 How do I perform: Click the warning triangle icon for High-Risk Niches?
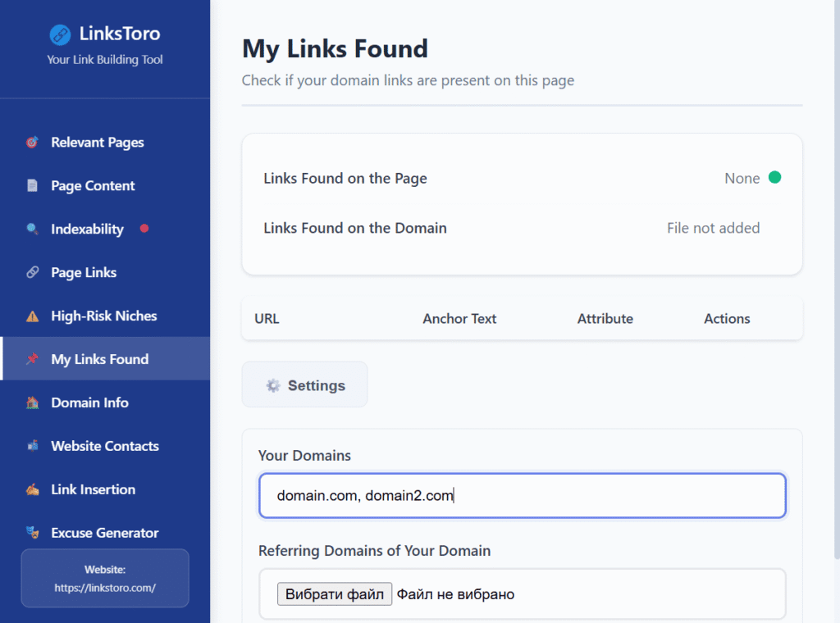click(32, 316)
